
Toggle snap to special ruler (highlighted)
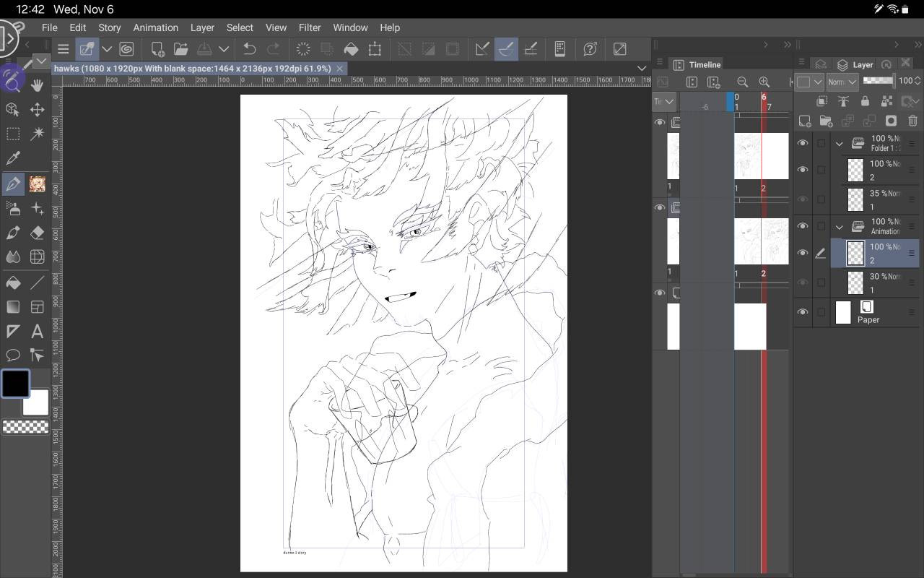tap(506, 49)
